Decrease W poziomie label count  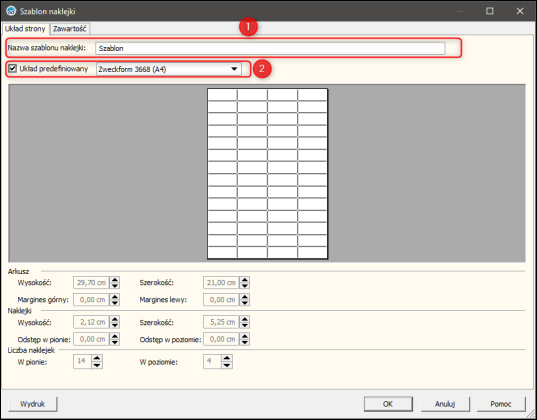point(227,365)
